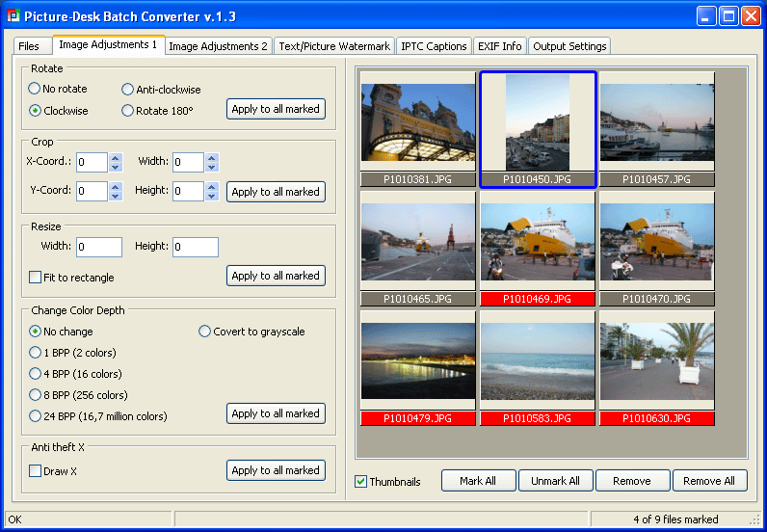
Task: Increase the crop Height spinner value
Action: pyautogui.click(x=212, y=187)
